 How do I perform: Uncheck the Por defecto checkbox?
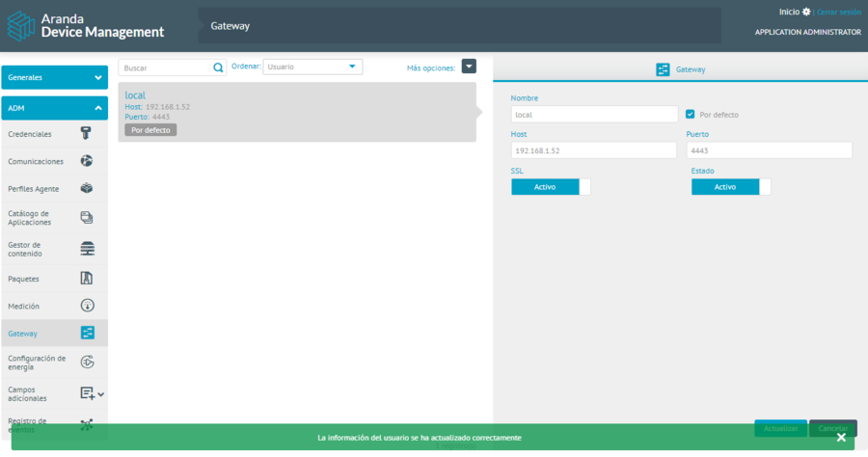coord(690,114)
